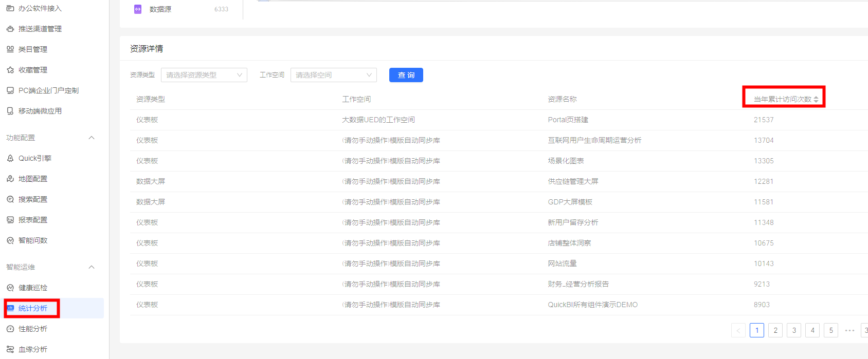Open the 资源类型 dropdown
This screenshot has width=868, height=359.
click(204, 75)
